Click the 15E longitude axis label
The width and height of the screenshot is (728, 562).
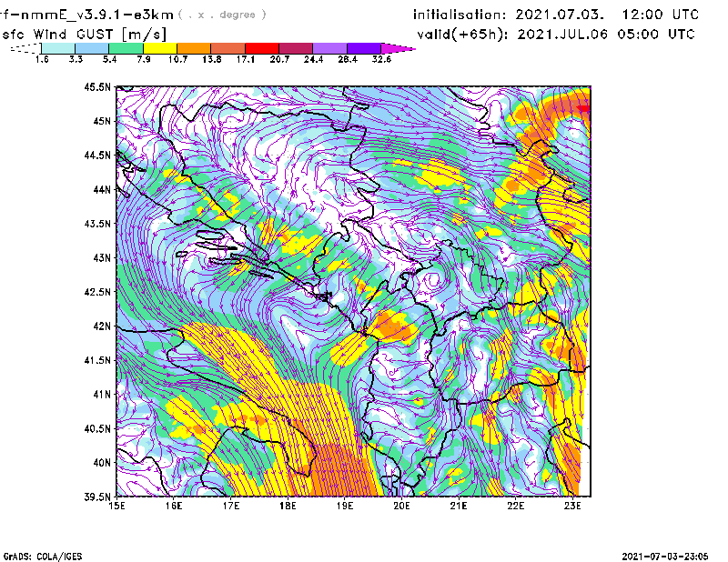pyautogui.click(x=117, y=507)
